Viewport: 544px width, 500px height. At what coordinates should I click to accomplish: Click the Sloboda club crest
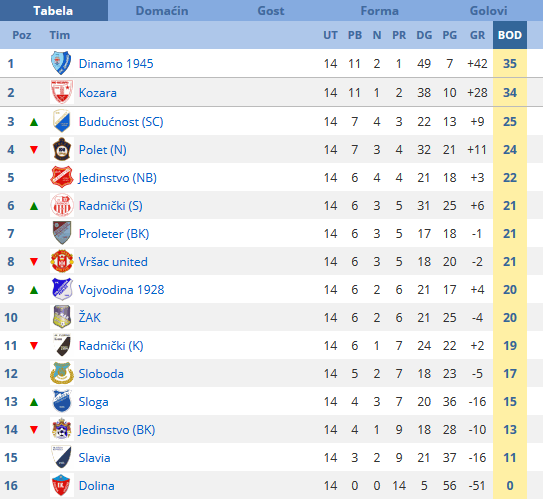61,373
